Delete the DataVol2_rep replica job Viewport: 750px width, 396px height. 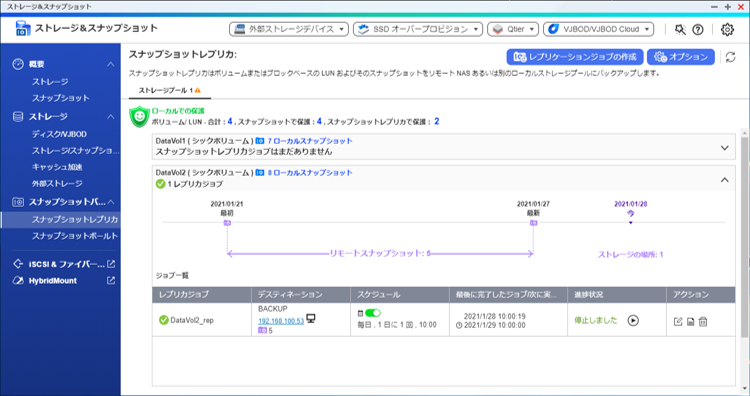pos(703,322)
